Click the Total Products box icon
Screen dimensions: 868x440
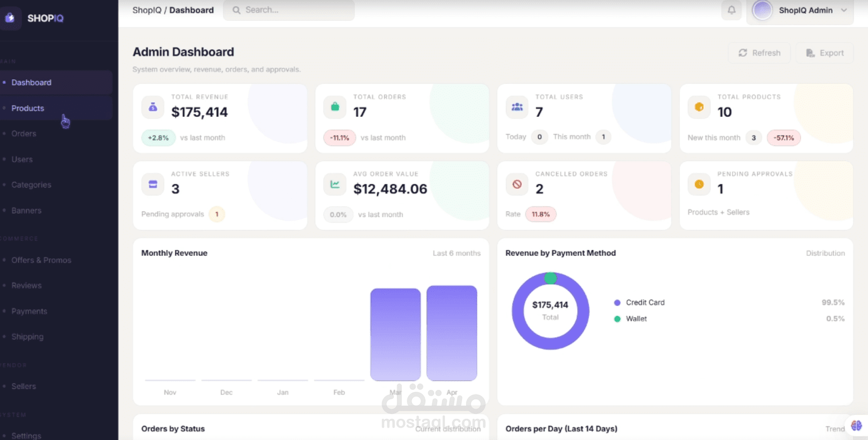pyautogui.click(x=699, y=107)
